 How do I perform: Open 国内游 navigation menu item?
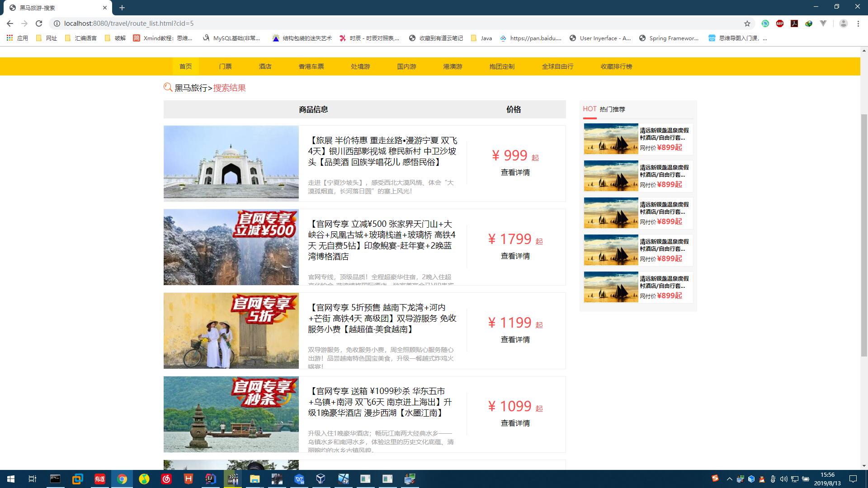(406, 66)
